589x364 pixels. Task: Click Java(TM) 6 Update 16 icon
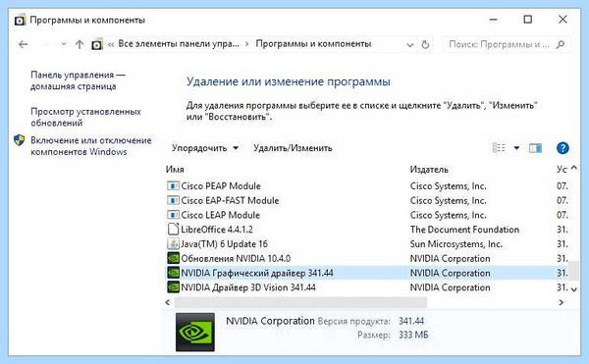[x=173, y=244]
